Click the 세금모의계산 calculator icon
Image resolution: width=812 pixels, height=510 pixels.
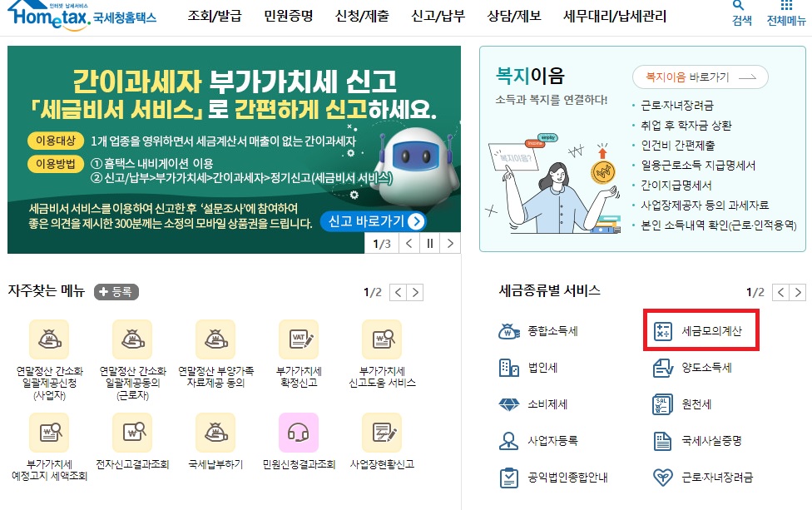click(663, 331)
